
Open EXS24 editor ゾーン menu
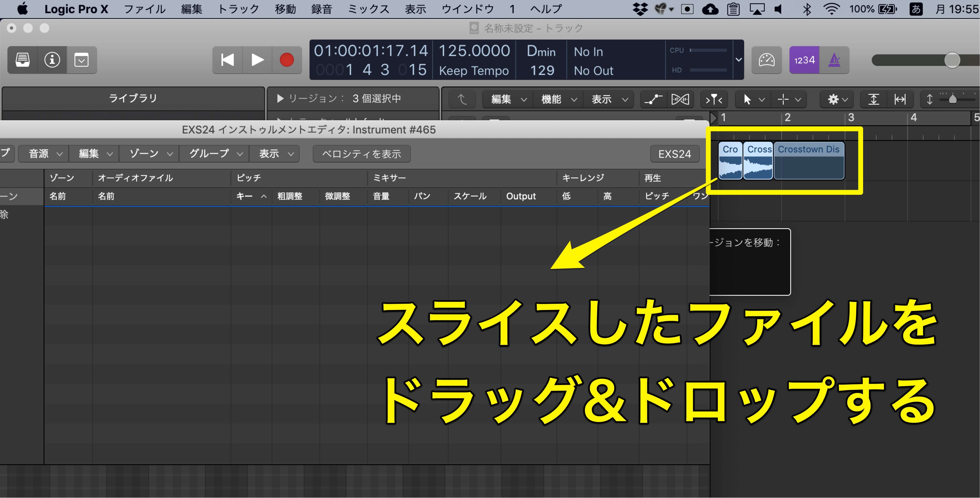coord(149,154)
